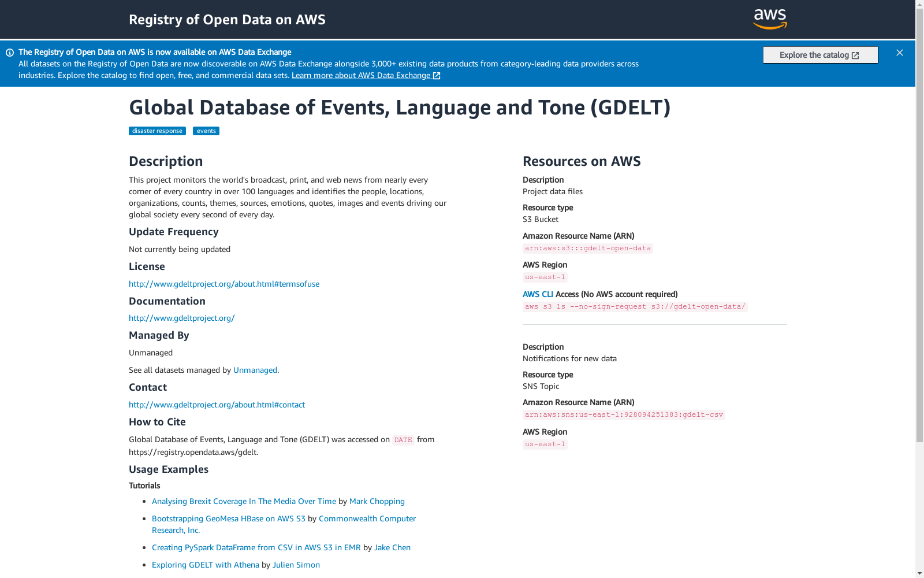The height and width of the screenshot is (578, 924).
Task: Follow the Learn more about AWS Data Exchange link
Action: pyautogui.click(x=366, y=76)
